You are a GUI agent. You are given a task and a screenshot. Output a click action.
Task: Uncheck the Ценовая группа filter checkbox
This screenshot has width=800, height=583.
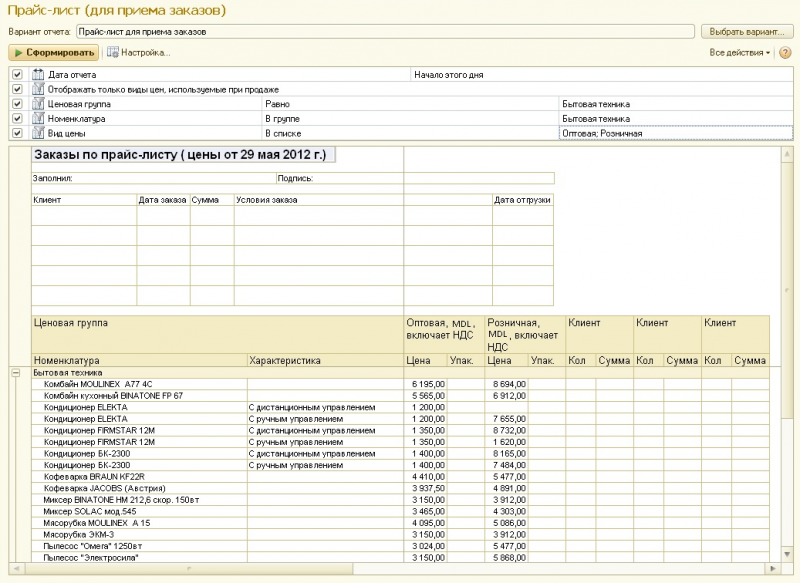[17, 104]
